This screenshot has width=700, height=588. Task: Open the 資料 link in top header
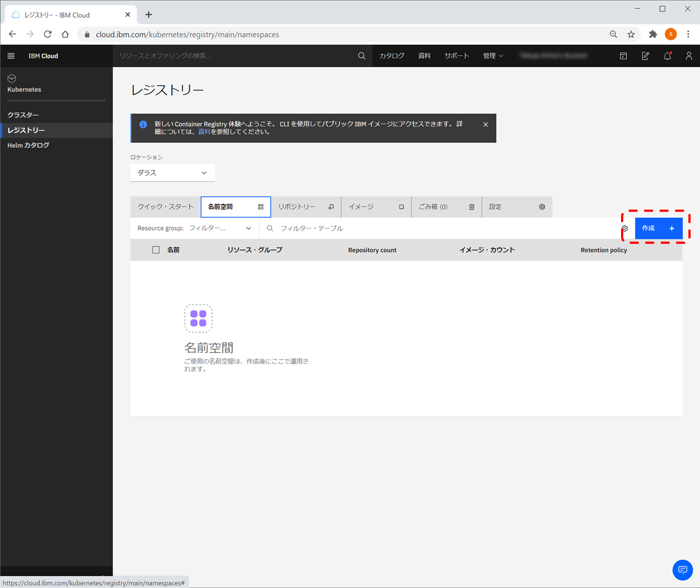pos(425,56)
